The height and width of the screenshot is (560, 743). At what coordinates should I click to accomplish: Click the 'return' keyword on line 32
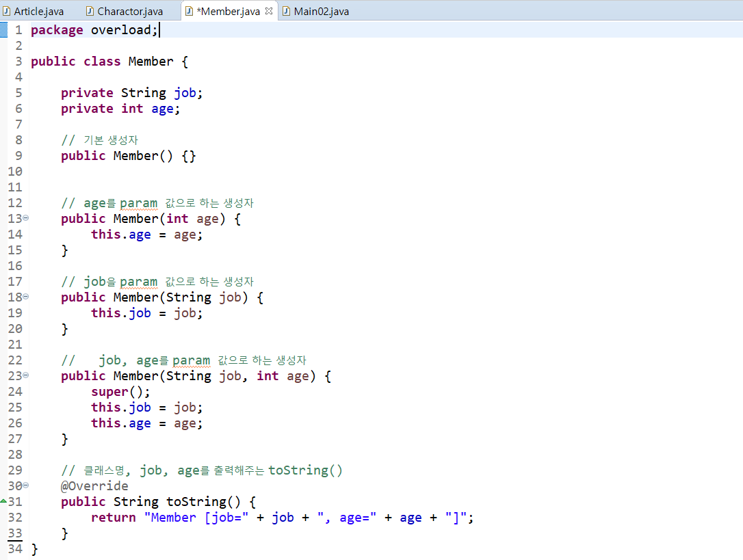pos(114,518)
